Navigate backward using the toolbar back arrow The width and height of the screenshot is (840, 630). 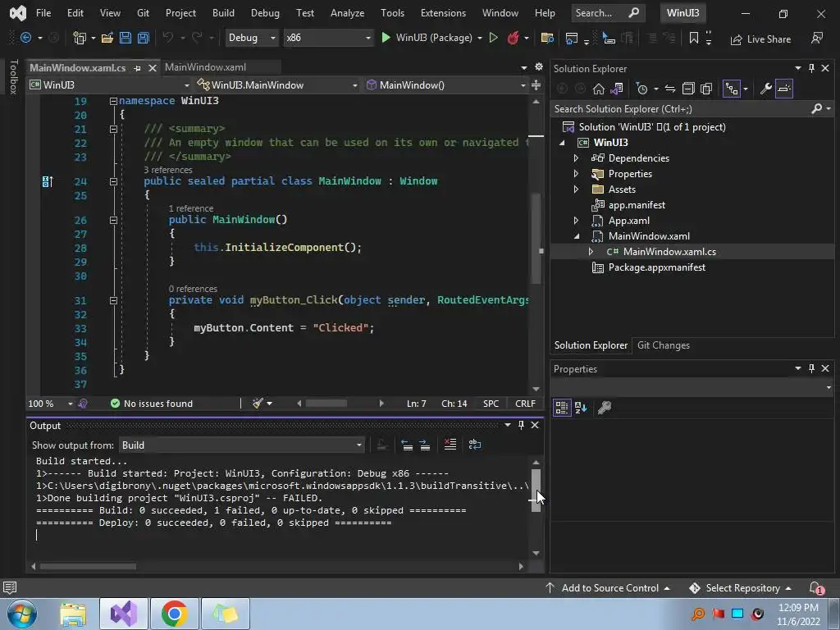pos(25,38)
